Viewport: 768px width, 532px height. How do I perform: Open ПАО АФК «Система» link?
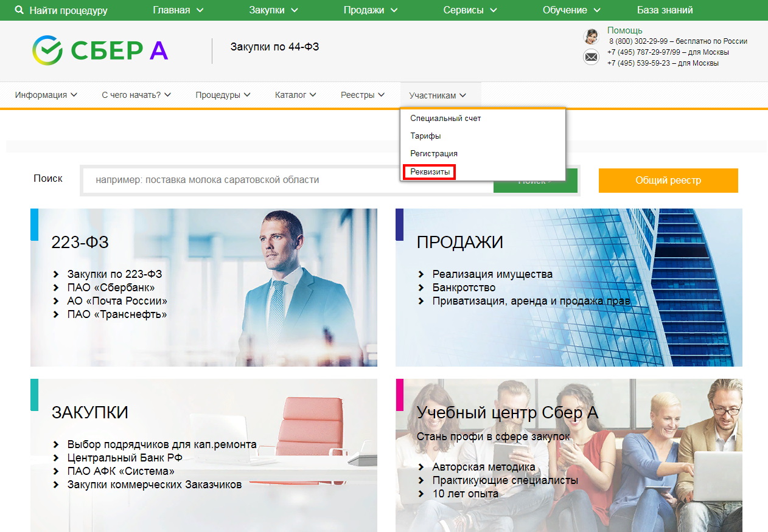coord(120,471)
